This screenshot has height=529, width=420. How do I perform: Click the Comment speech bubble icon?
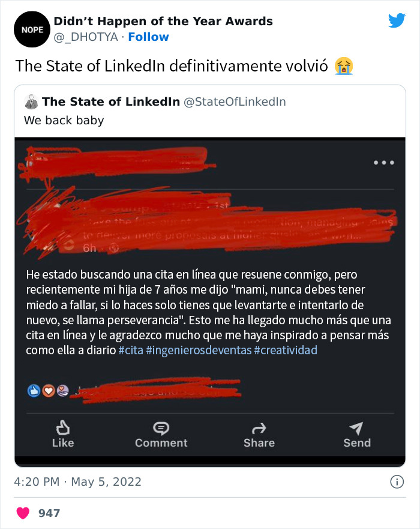161,429
